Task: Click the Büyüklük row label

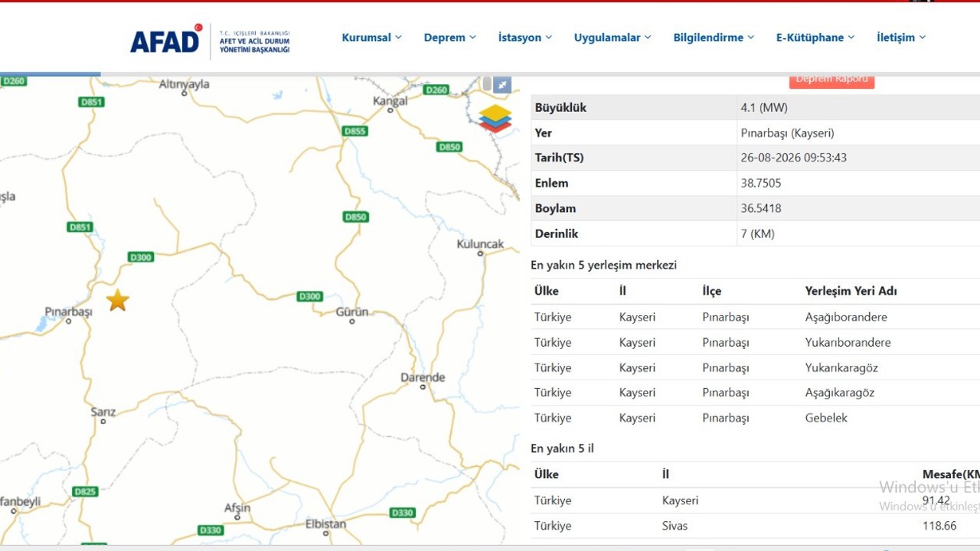Action: 560,108
